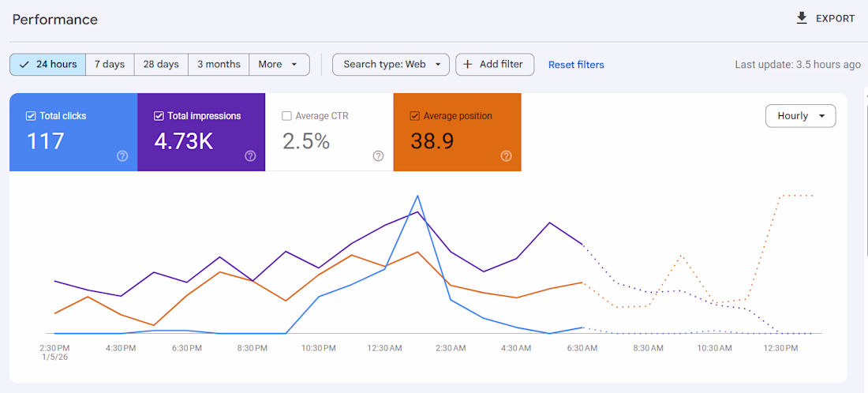Expand the More date range dropdown

pos(279,65)
